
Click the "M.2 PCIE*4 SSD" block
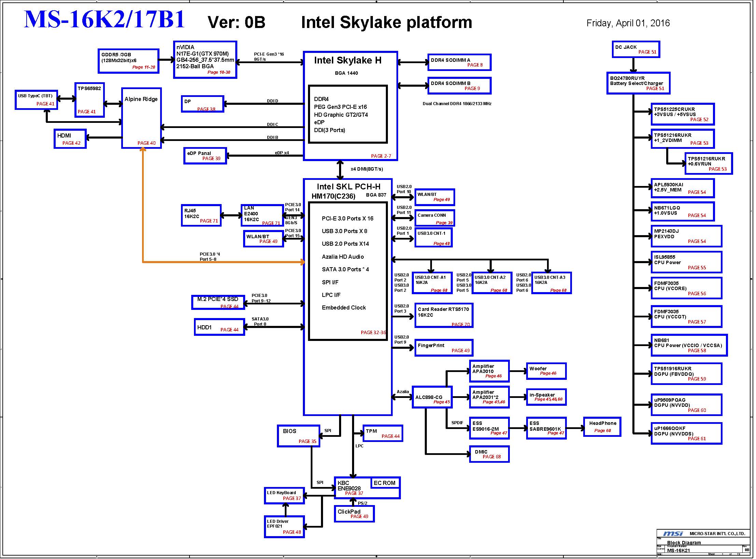218,302
